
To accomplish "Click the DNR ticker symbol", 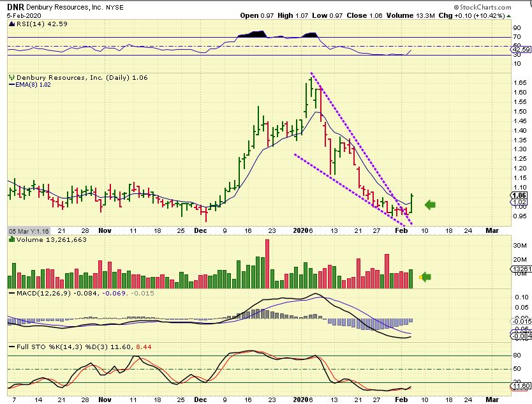I will click(x=15, y=7).
